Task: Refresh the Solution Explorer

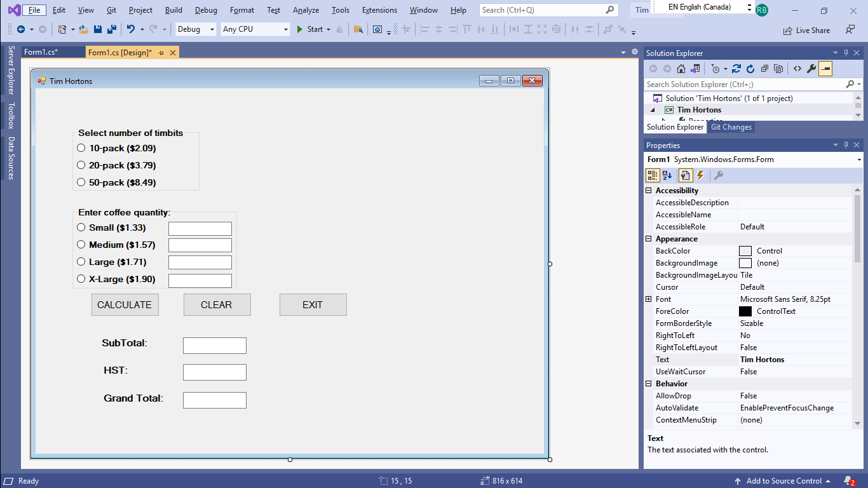Action: pos(750,69)
